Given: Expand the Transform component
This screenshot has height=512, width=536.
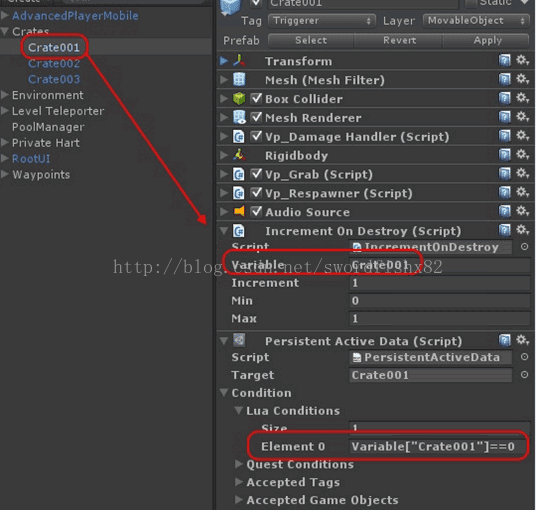Looking at the screenshot, I should [x=224, y=61].
